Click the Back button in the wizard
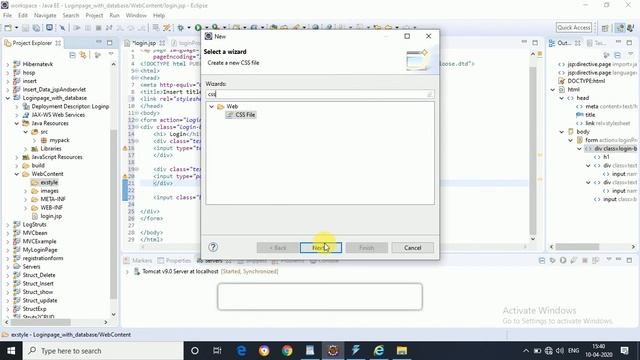This screenshot has height=360, width=640. (x=278, y=248)
